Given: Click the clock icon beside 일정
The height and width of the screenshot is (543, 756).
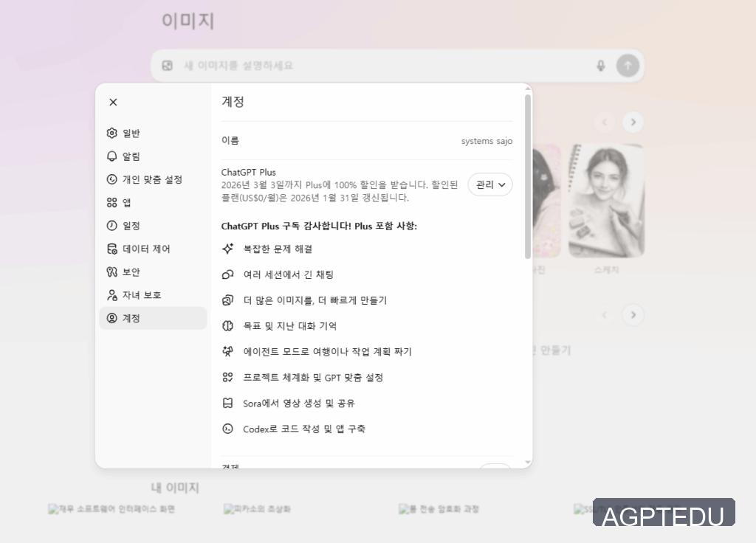Looking at the screenshot, I should click(x=112, y=226).
